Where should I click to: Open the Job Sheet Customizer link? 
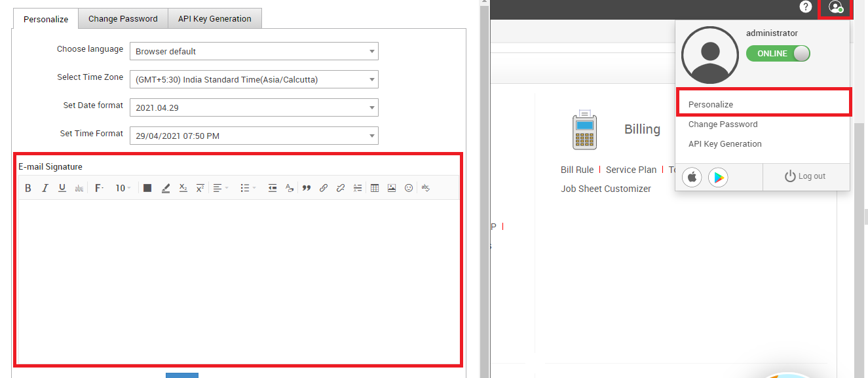[x=606, y=189]
